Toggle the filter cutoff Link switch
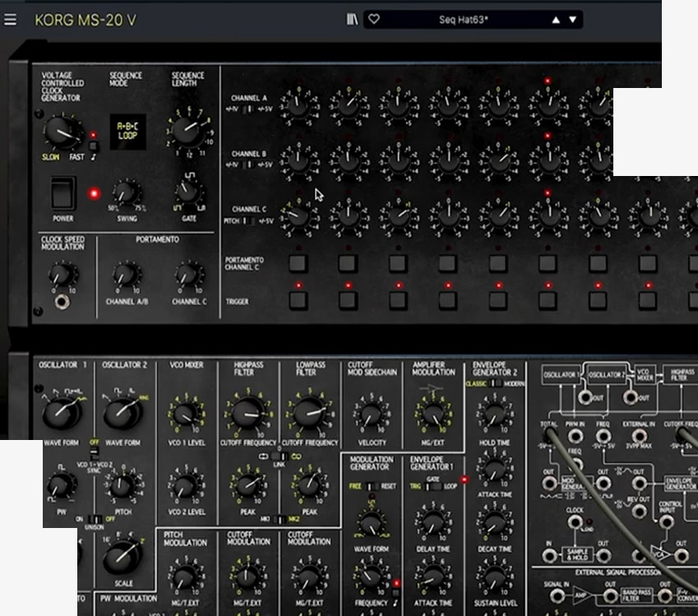 pyautogui.click(x=279, y=456)
